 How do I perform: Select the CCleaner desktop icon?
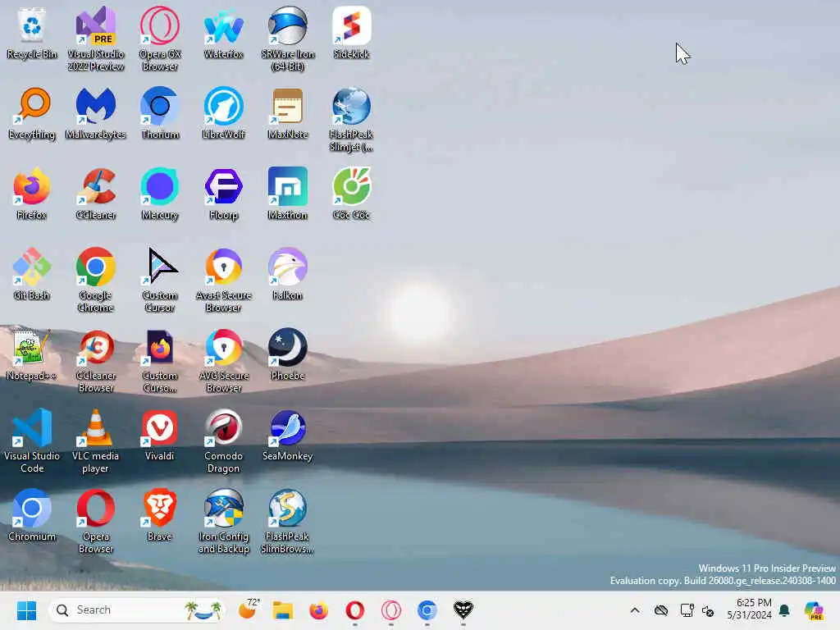96,194
